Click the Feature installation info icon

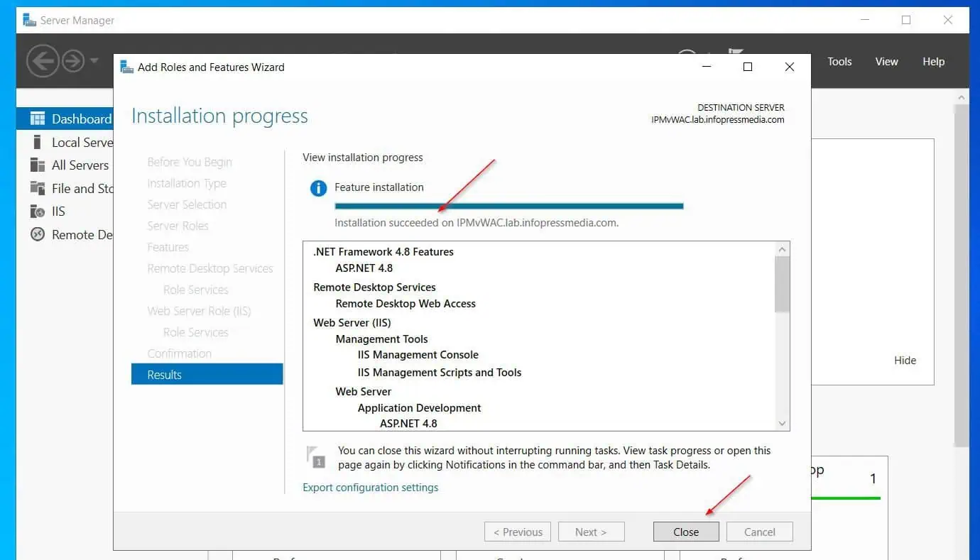click(x=318, y=188)
